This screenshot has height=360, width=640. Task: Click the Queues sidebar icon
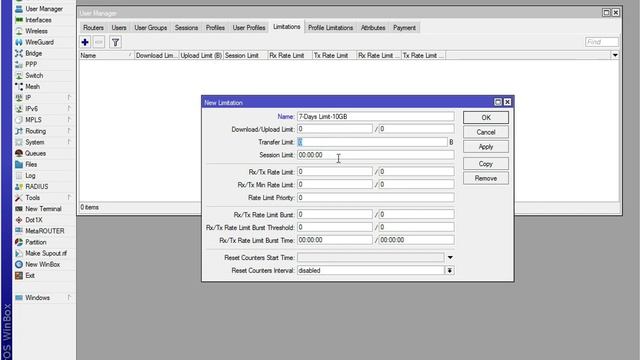[x=19, y=153]
